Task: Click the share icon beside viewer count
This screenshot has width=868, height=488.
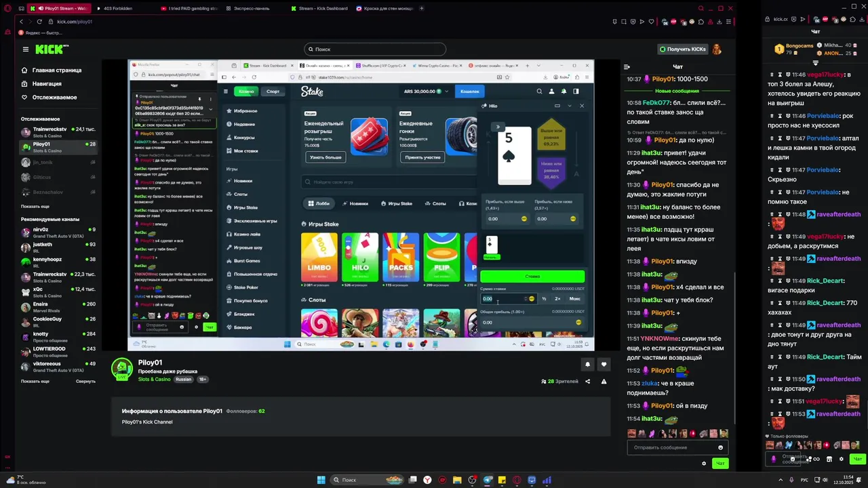Action: click(587, 381)
